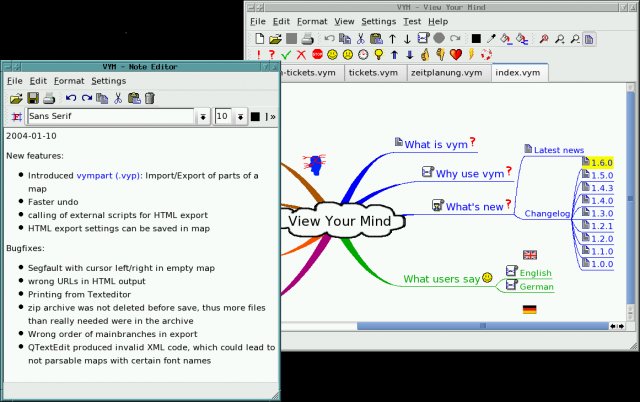This screenshot has height=402, width=640.
Task: Select the English branch under What users say
Action: 535,273
